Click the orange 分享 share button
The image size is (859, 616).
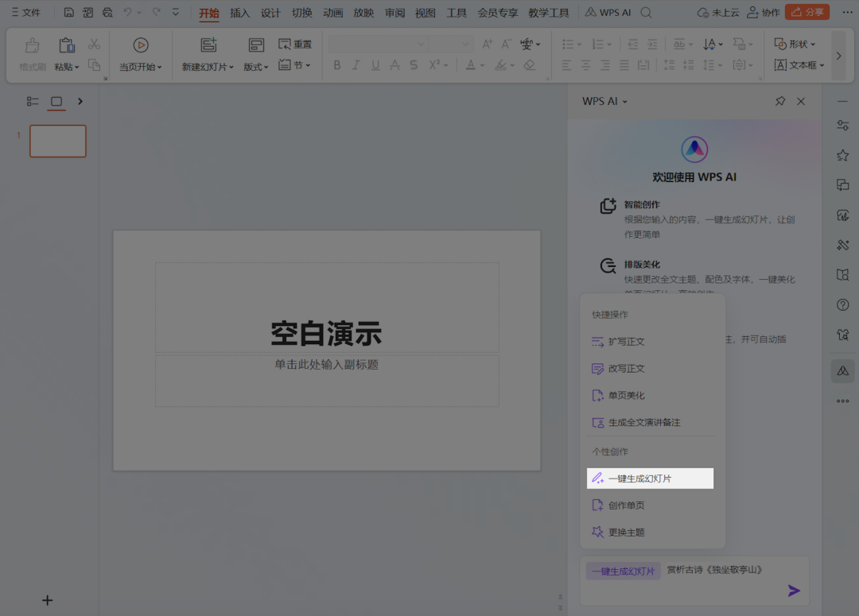(x=807, y=12)
